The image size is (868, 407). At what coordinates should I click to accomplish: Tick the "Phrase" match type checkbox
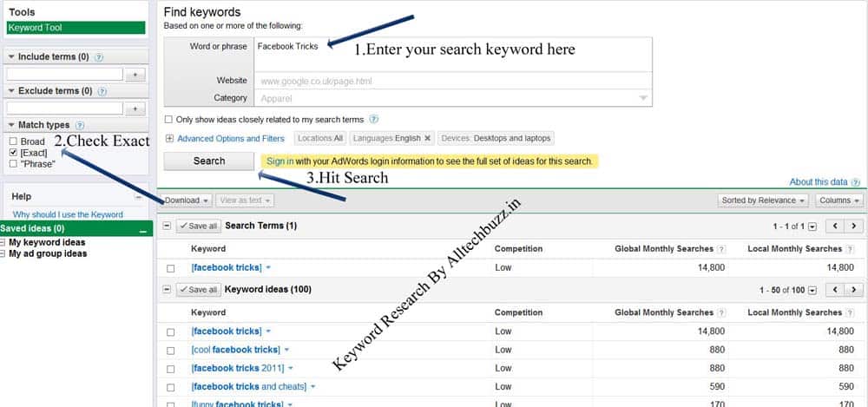[x=13, y=163]
